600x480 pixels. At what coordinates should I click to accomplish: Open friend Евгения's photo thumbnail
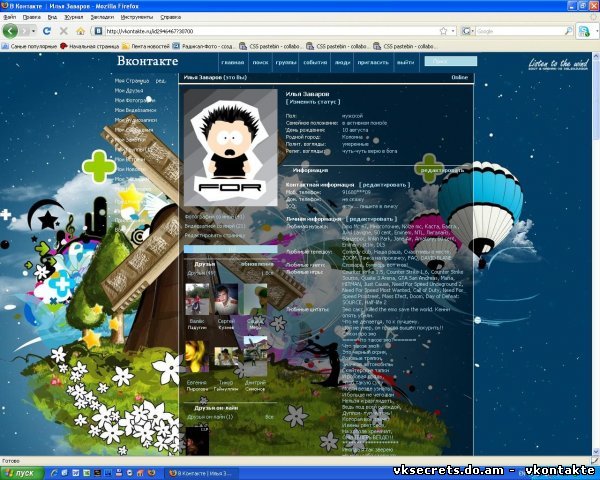point(197,357)
